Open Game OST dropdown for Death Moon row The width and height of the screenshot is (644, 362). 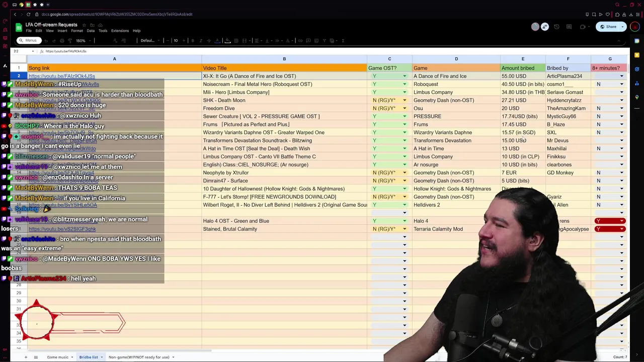pyautogui.click(x=404, y=100)
